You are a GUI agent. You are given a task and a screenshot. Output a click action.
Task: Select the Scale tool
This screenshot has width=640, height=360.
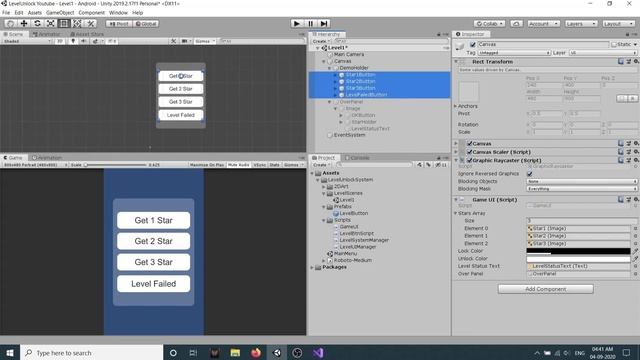pyautogui.click(x=51, y=24)
